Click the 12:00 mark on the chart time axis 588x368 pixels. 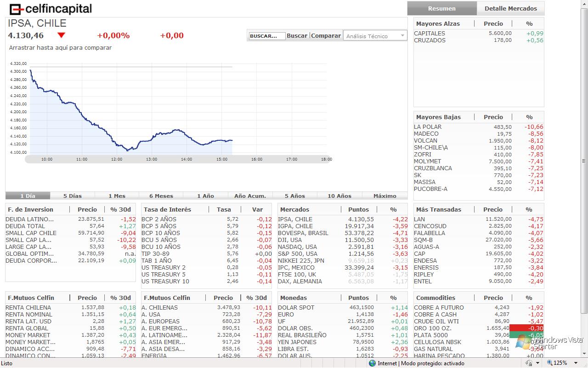[117, 159]
